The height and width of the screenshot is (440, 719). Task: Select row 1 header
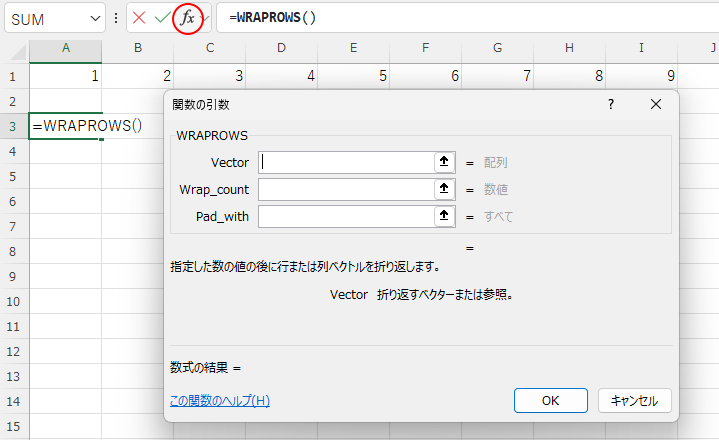pyautogui.click(x=14, y=76)
